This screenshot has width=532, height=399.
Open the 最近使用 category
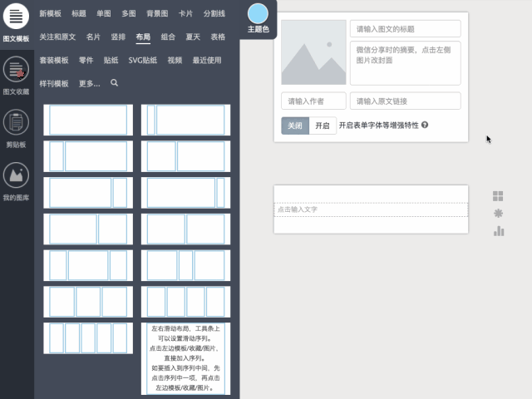pyautogui.click(x=207, y=61)
